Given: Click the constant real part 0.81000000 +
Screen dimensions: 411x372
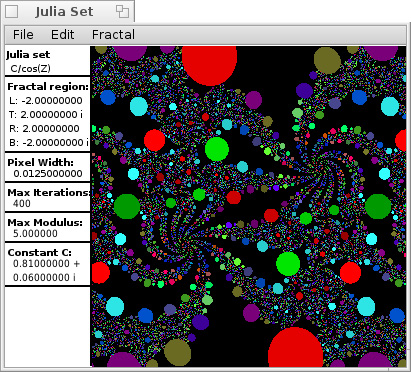Looking at the screenshot, I should coord(46,264).
